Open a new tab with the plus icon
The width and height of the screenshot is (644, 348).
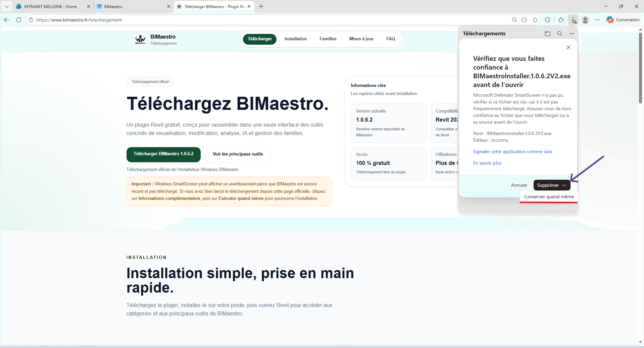261,6
